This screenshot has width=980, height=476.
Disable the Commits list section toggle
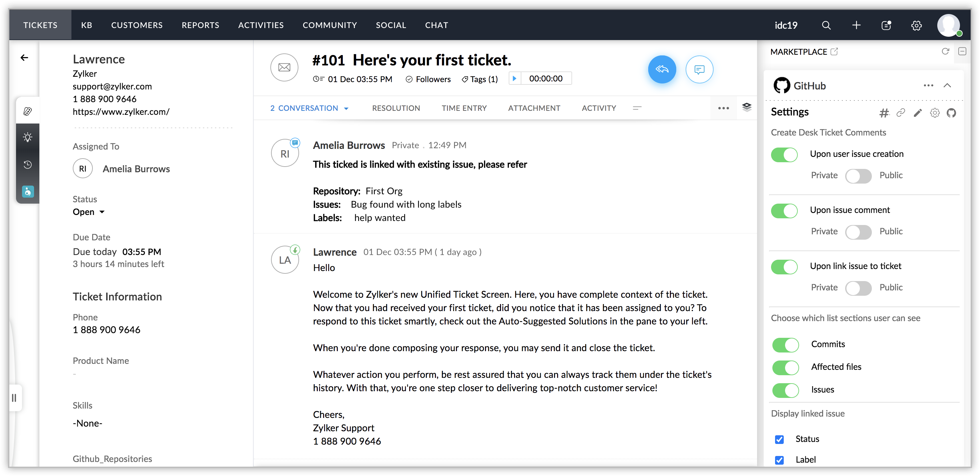(x=785, y=345)
